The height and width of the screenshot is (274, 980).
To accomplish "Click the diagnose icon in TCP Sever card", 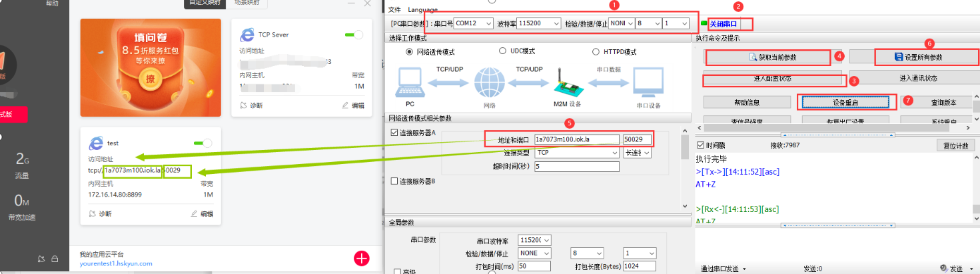I will point(244,105).
